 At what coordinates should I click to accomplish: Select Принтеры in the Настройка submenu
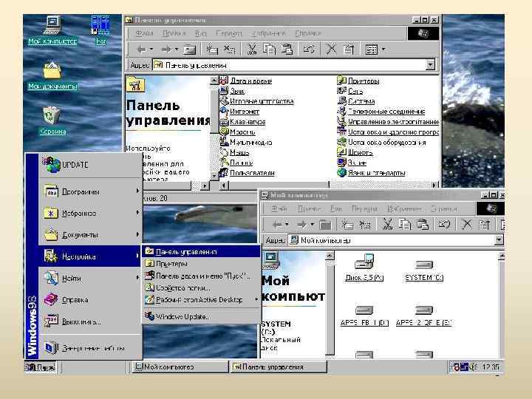click(x=201, y=264)
